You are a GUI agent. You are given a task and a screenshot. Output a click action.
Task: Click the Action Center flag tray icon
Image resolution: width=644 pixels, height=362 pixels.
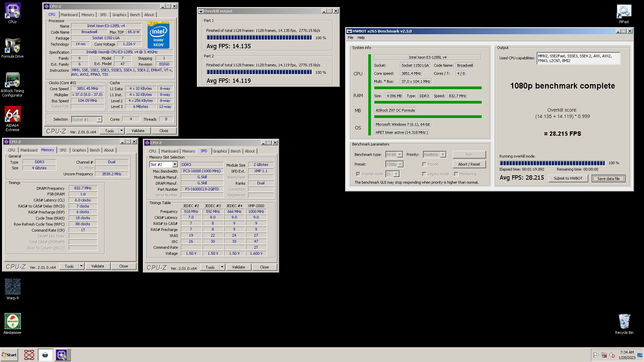(596, 355)
